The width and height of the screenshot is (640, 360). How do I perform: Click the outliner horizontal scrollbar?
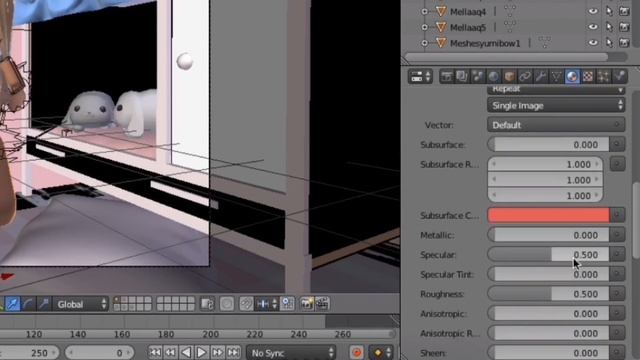coord(506,57)
